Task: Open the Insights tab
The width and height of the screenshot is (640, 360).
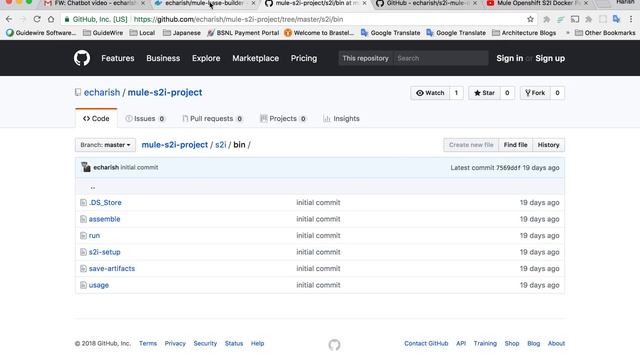Action: [341, 118]
